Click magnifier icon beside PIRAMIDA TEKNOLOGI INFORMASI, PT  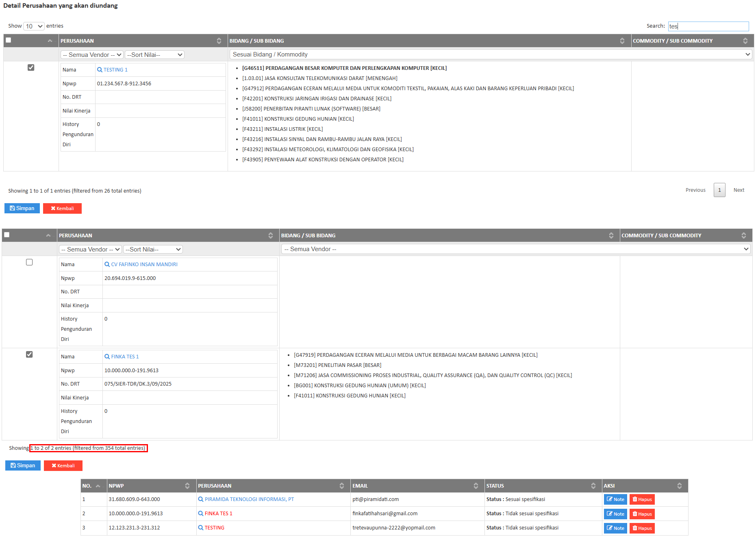(200, 499)
